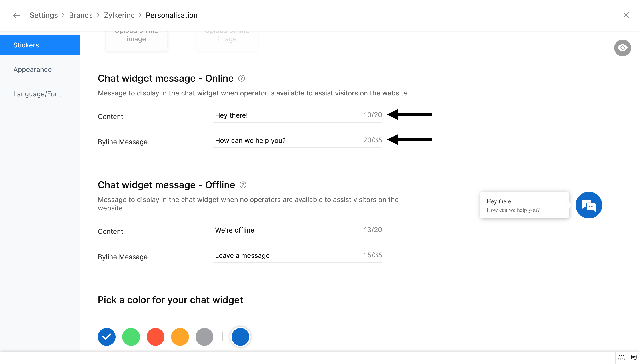Select the orange widget color

180,337
